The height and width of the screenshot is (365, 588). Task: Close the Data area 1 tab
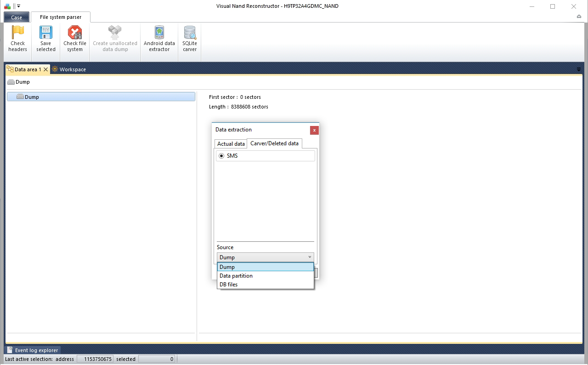point(45,69)
